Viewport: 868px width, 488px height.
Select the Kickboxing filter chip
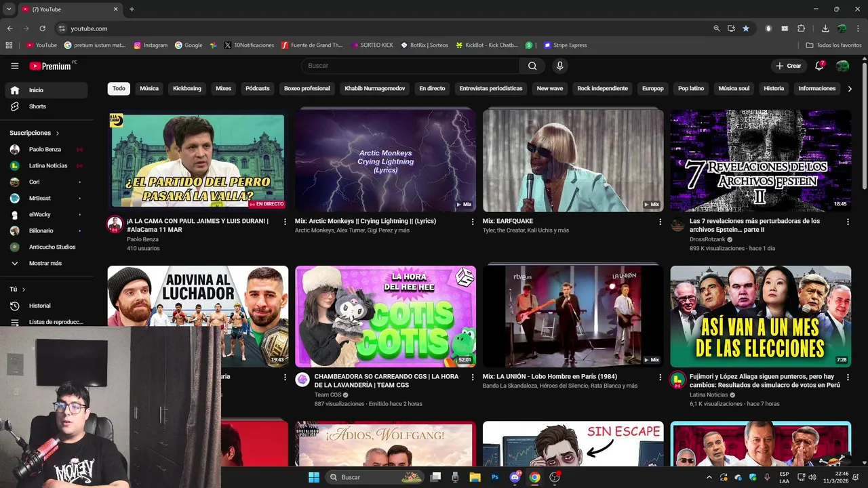tap(187, 89)
